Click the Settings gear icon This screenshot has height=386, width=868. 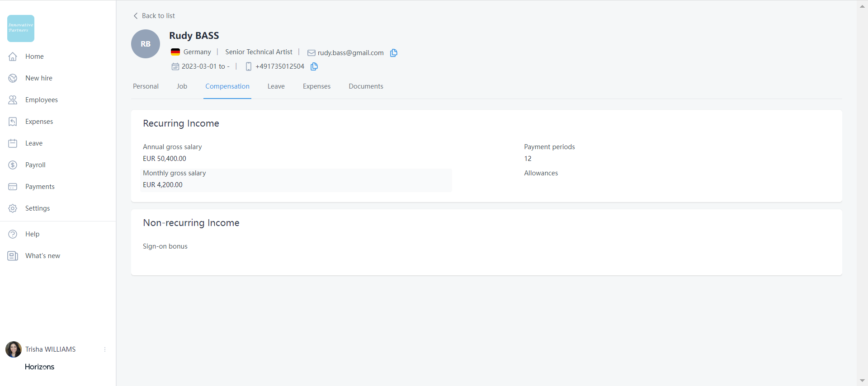13,208
